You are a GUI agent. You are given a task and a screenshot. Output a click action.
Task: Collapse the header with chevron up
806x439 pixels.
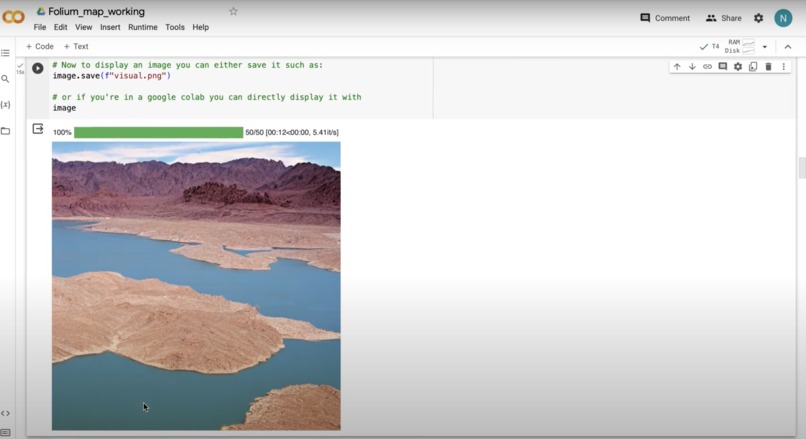(787, 47)
